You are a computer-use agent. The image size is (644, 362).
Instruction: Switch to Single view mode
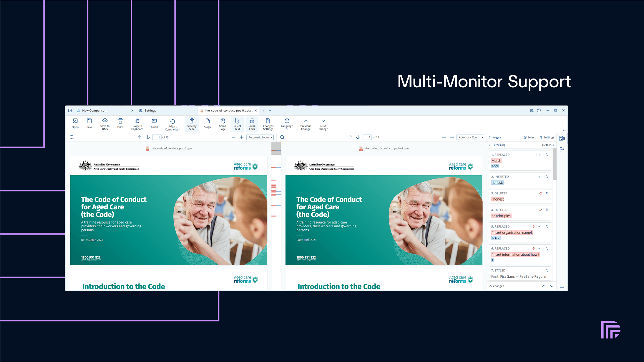[208, 124]
